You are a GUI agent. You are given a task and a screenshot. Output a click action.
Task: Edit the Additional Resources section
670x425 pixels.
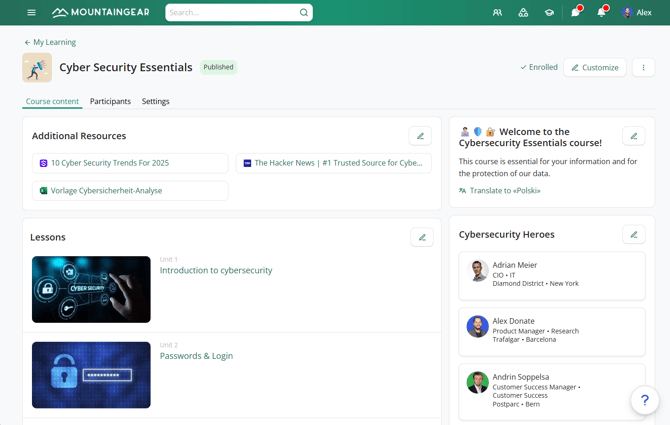pyautogui.click(x=420, y=136)
